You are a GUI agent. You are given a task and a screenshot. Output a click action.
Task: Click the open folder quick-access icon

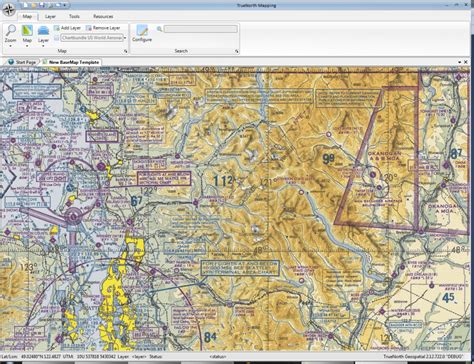[34, 5]
